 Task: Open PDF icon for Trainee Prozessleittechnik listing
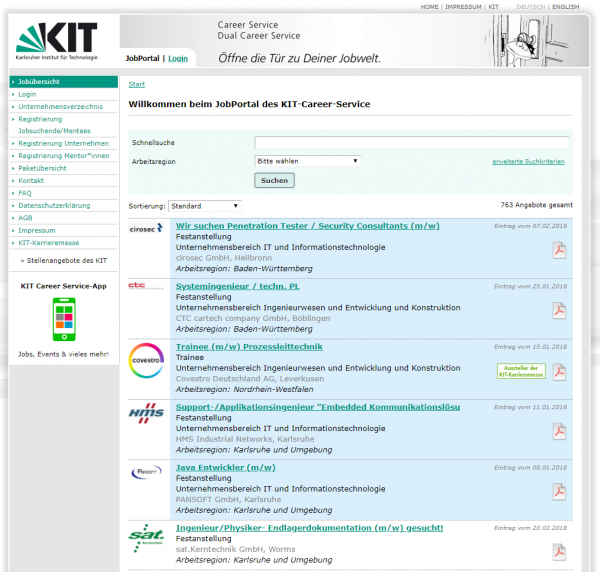click(559, 371)
